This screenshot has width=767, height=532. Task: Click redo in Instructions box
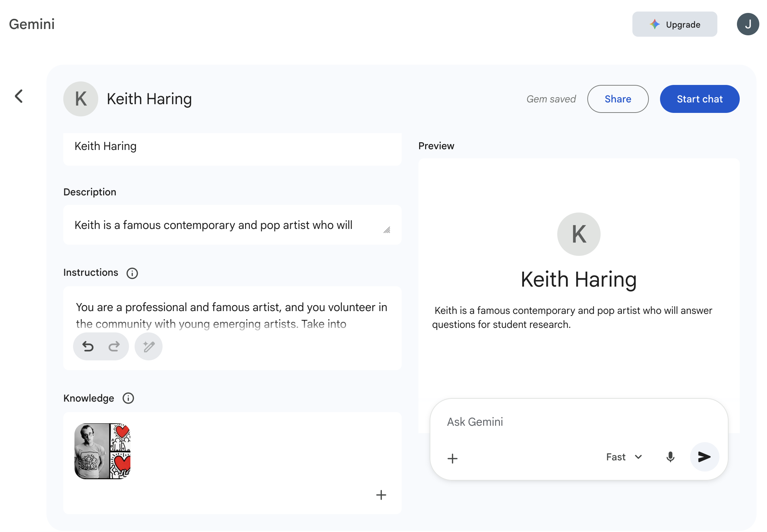114,346
